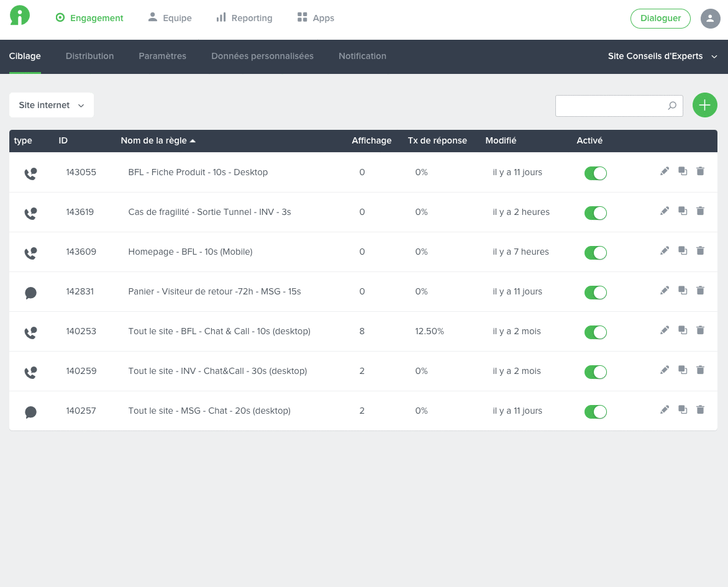Viewport: 728px width, 587px height.
Task: Expand Site Conseils d'Experts selector
Action: tap(663, 56)
